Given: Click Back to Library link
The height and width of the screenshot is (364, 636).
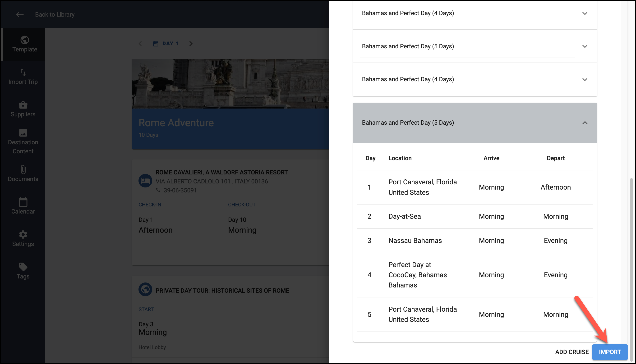Looking at the screenshot, I should click(55, 14).
